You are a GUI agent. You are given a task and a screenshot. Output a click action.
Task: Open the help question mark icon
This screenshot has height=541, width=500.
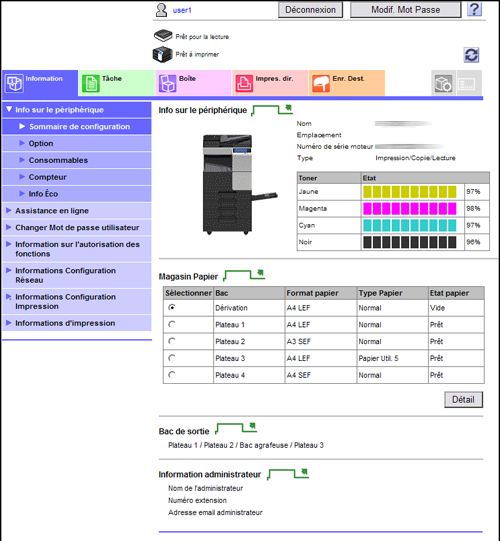[x=474, y=9]
